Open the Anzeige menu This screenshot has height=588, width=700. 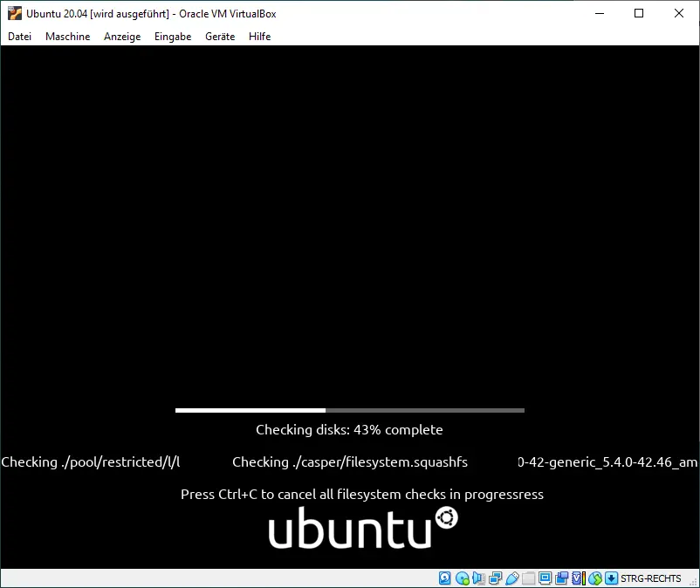(122, 37)
